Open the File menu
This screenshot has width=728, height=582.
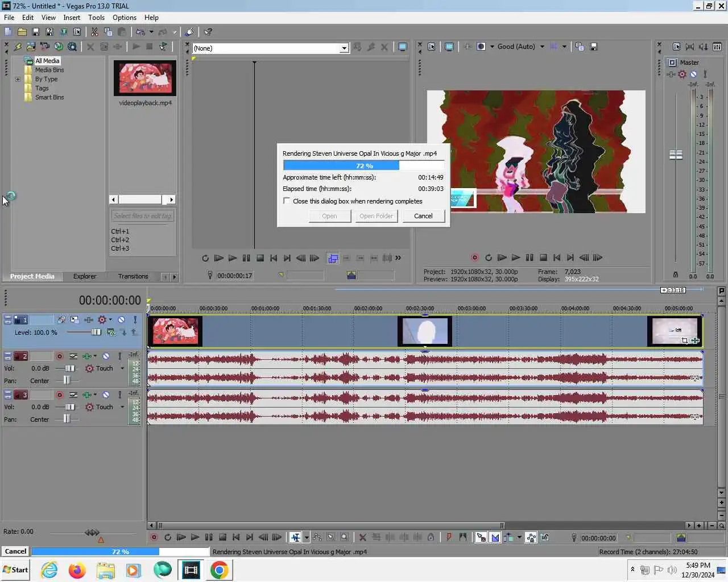click(x=9, y=18)
